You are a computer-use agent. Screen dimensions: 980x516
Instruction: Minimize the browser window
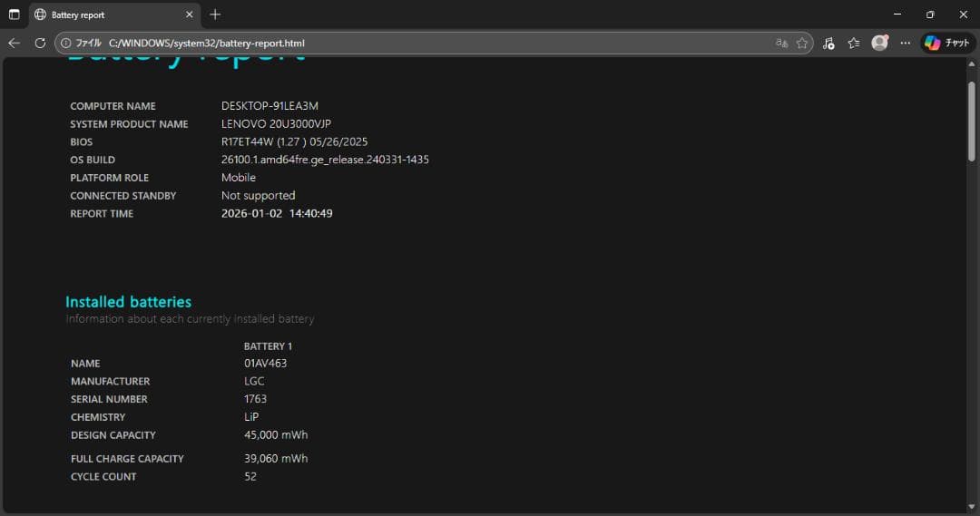897,14
